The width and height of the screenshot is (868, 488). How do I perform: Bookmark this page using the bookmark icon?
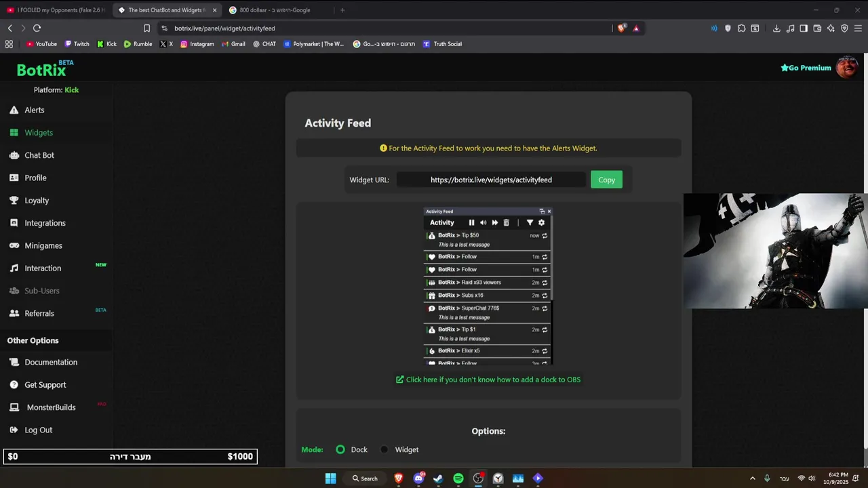[146, 28]
